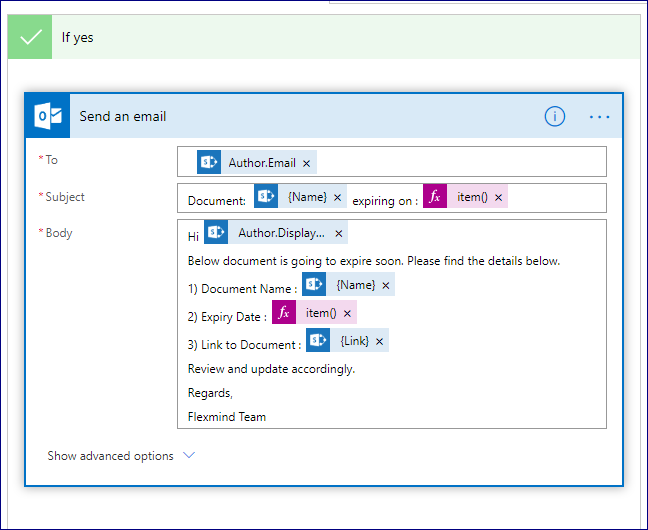
Task: Click SharePoint icon of Subject {Name} token
Action: pos(266,196)
